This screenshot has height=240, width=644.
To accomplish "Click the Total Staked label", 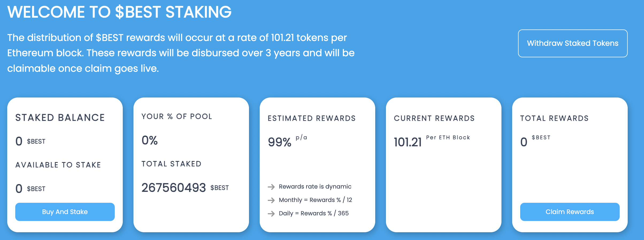I will [171, 164].
